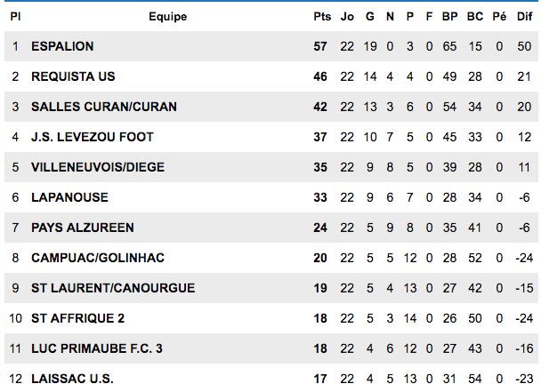Click PAYS ALZUREEN in the standings
This screenshot has height=392, width=541.
83,228
